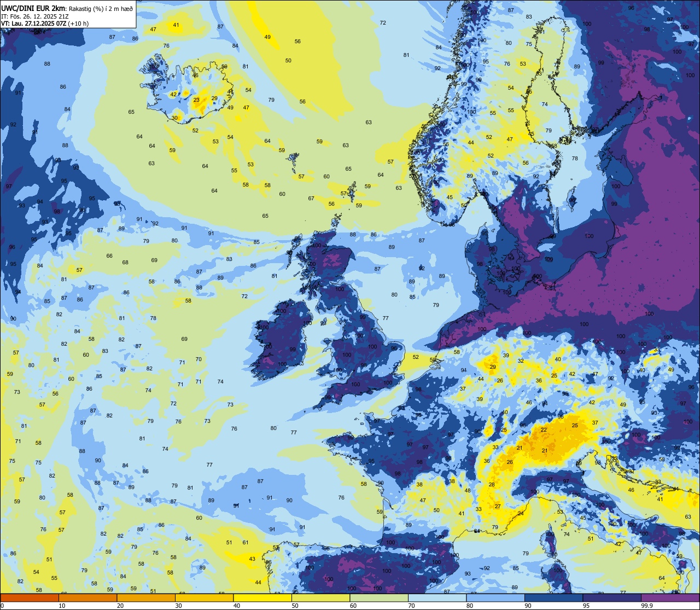Click the purple legend segment above 99.9
700x610 pixels.
click(670, 598)
